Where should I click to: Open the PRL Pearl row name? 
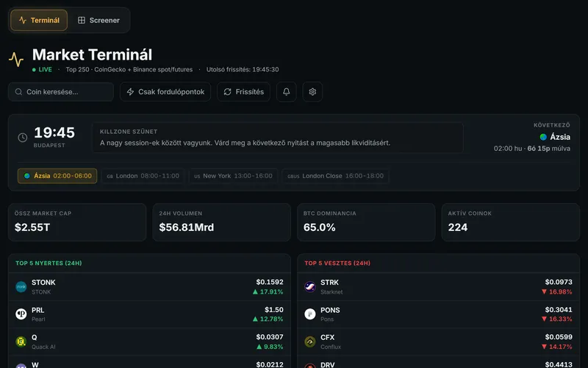[x=38, y=310]
